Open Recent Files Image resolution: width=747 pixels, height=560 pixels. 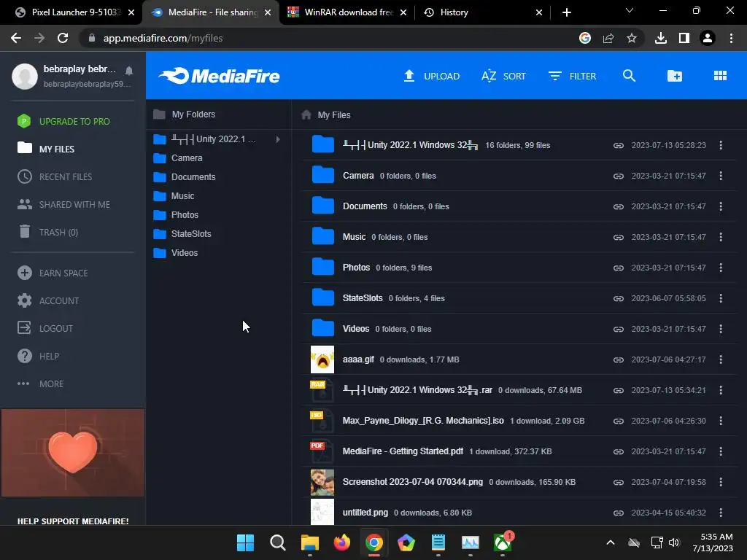point(55,176)
